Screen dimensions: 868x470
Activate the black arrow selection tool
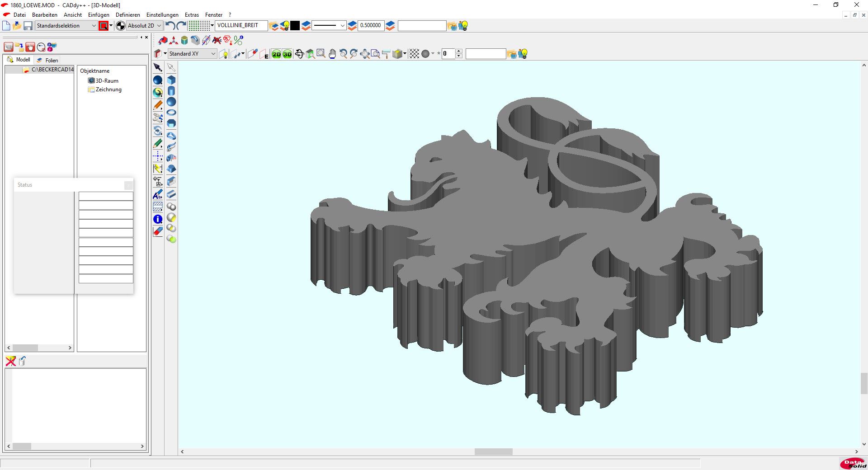click(158, 67)
